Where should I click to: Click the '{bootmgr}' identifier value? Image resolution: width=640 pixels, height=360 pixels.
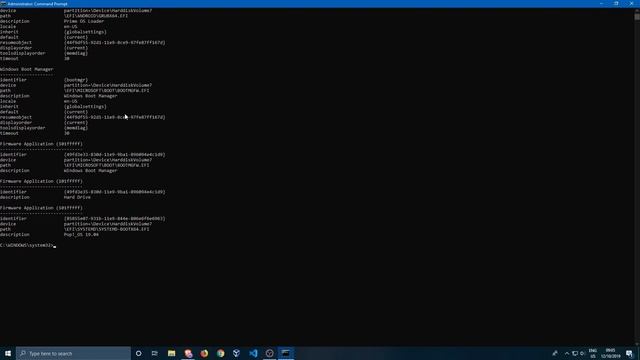[76, 80]
